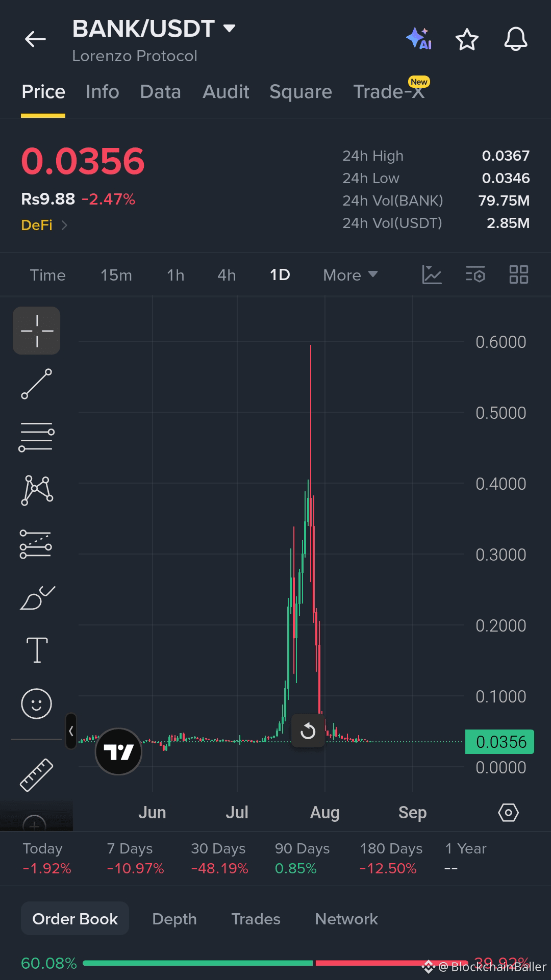
Task: Open the emoji sticker tool
Action: (36, 704)
